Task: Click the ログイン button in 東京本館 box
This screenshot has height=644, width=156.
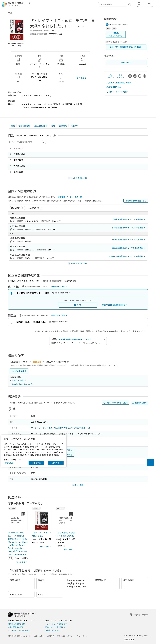Action: (78, 305)
